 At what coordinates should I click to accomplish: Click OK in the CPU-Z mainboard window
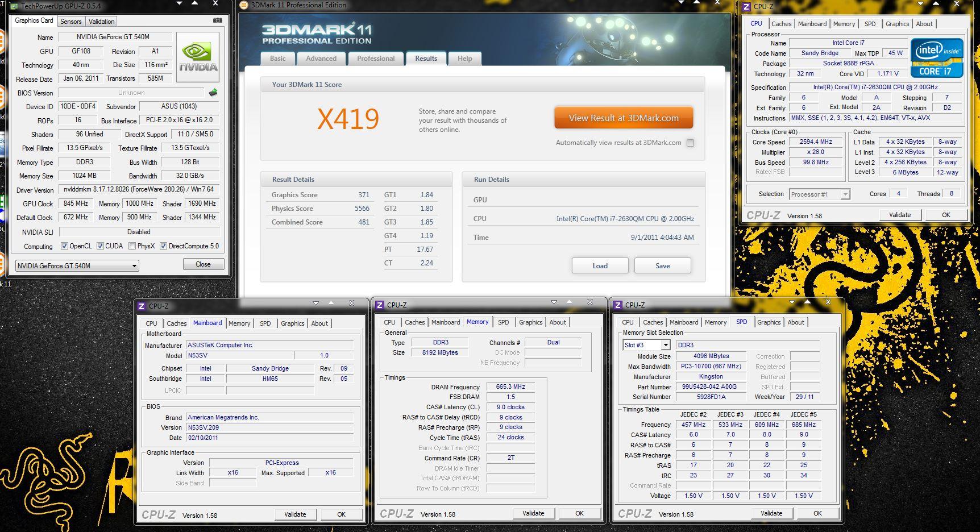click(341, 514)
